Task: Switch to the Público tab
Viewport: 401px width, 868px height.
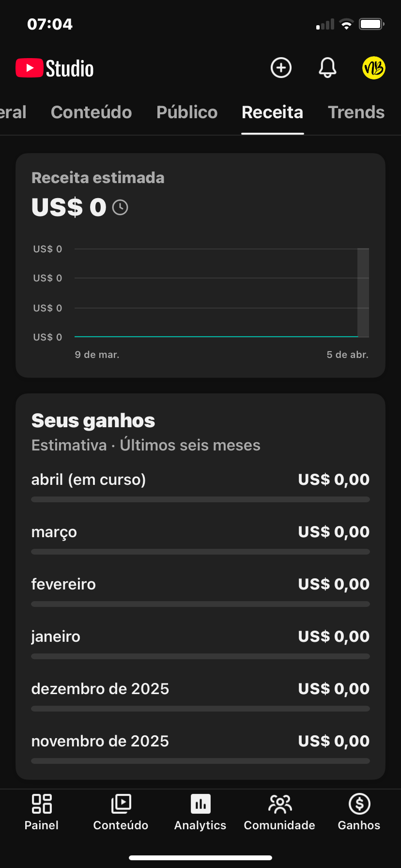Action: pyautogui.click(x=187, y=112)
